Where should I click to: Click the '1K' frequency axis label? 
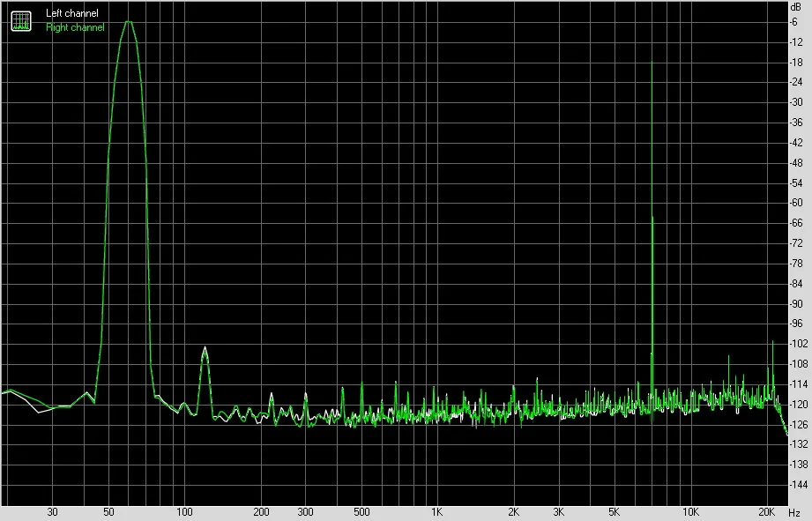click(436, 512)
